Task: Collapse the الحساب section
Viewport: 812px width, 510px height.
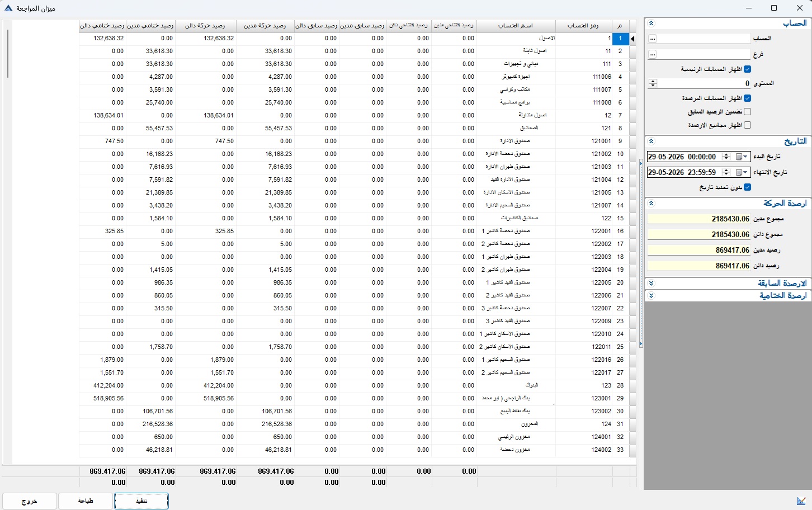Action: 651,23
